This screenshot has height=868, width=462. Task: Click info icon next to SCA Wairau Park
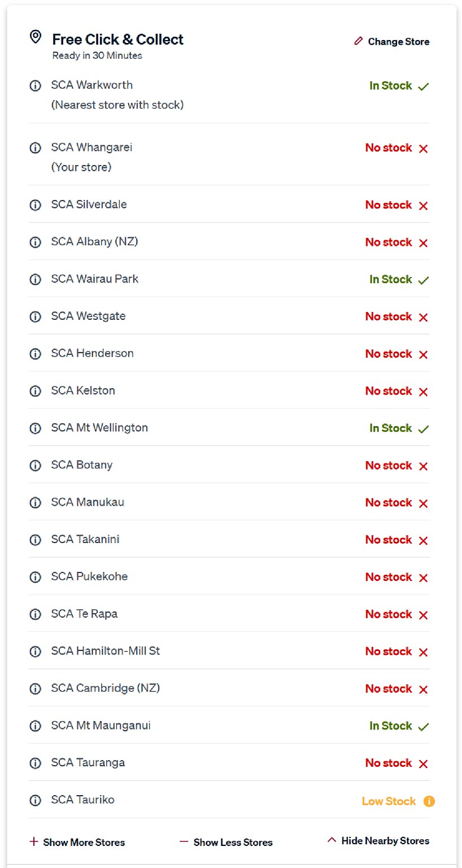(35, 279)
